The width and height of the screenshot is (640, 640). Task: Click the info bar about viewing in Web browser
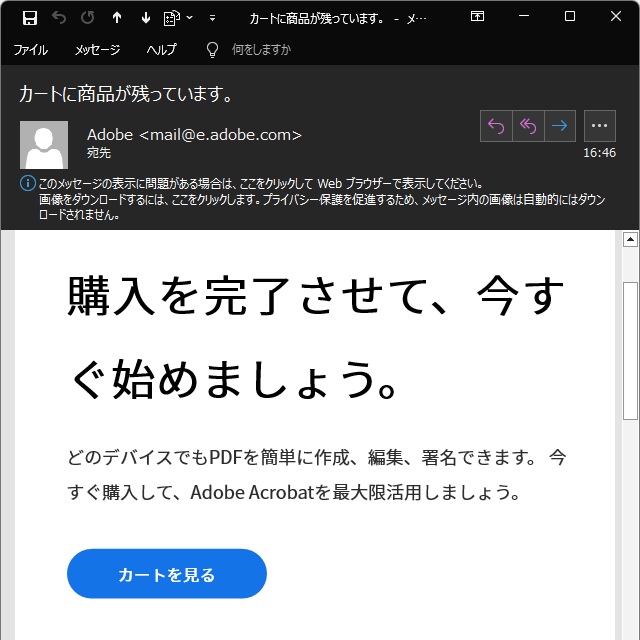260,184
